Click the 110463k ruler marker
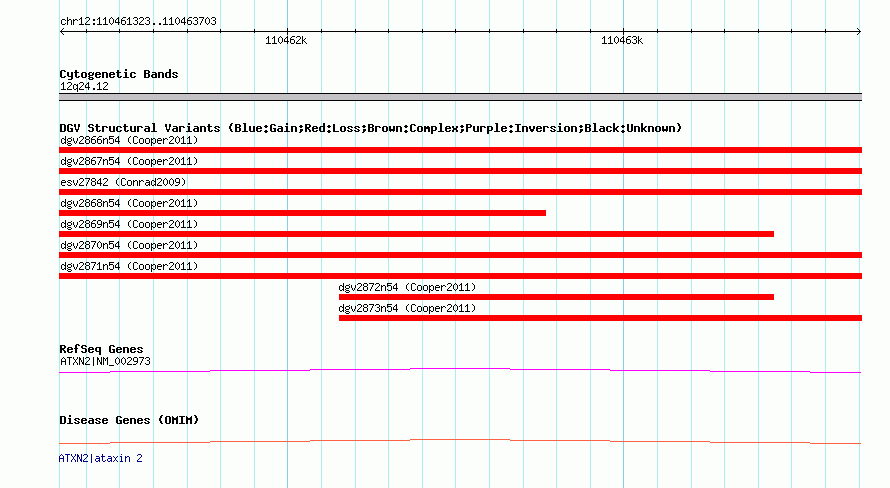Screen dimensions: 890x488 tap(622, 40)
